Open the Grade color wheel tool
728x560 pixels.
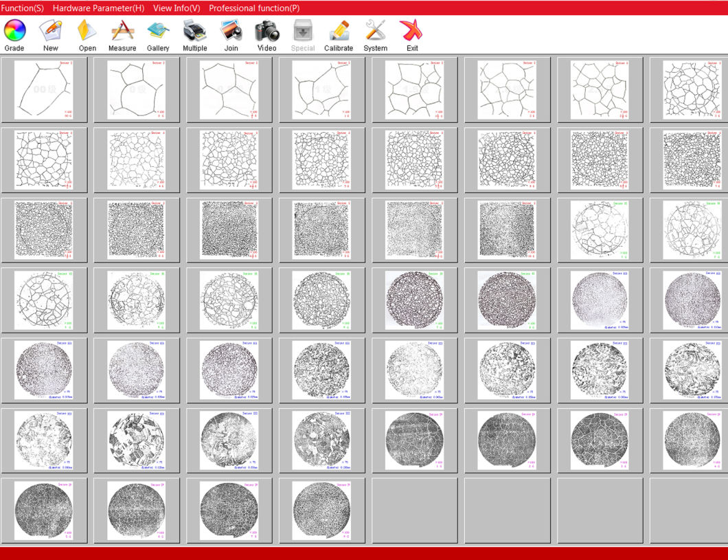tap(14, 31)
